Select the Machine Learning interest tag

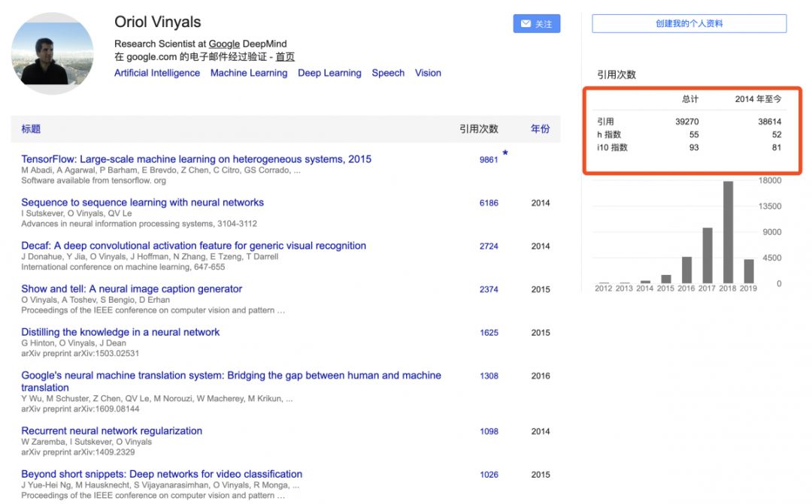249,73
